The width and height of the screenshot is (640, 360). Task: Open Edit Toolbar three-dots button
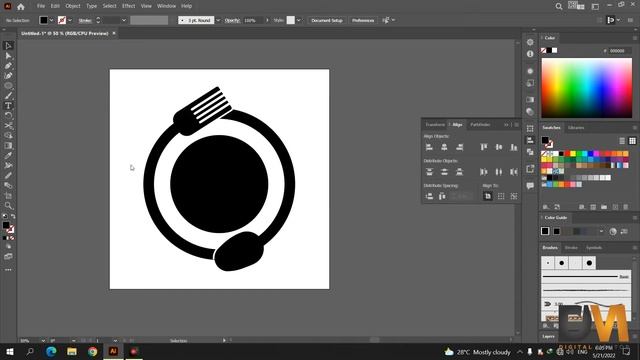8,270
